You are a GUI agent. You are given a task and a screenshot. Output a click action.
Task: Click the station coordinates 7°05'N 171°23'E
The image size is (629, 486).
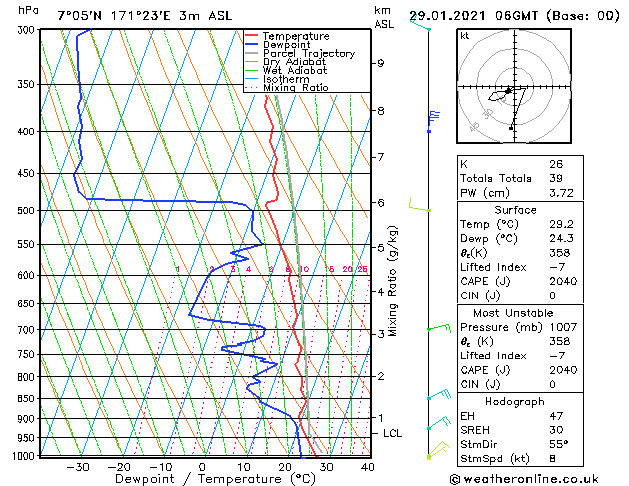click(x=114, y=16)
